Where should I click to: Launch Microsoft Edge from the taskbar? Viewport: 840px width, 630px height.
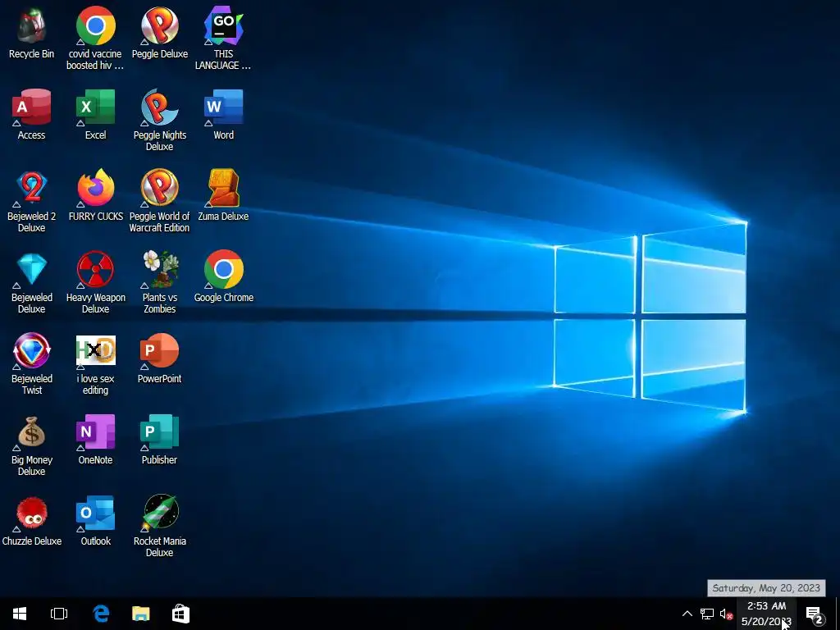[101, 614]
